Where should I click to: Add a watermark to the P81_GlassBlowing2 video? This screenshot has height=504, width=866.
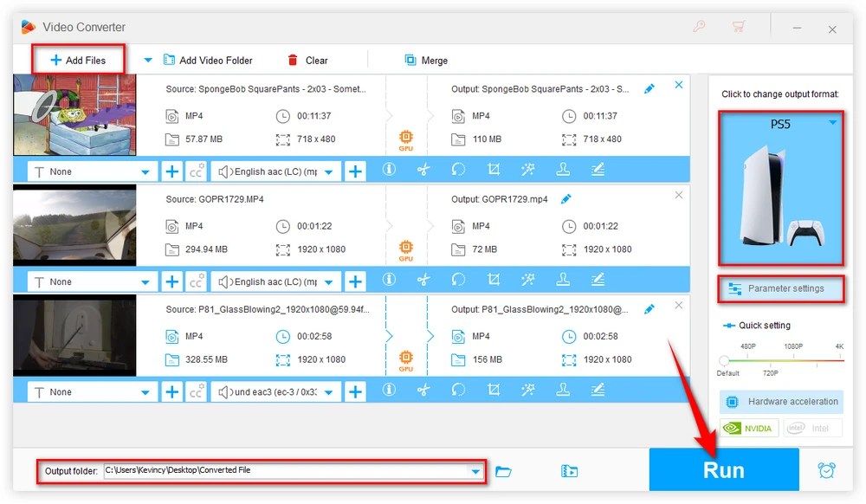pos(563,390)
